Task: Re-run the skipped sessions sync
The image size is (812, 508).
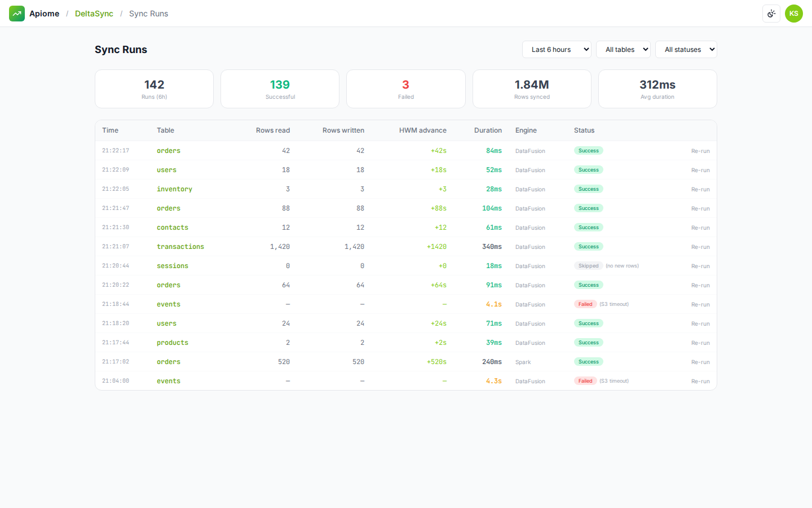Action: (x=700, y=266)
